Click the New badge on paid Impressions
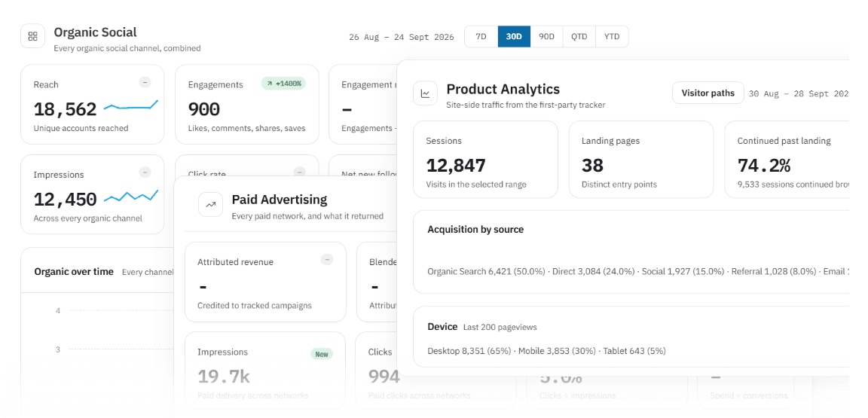868x418 pixels. [x=322, y=354]
